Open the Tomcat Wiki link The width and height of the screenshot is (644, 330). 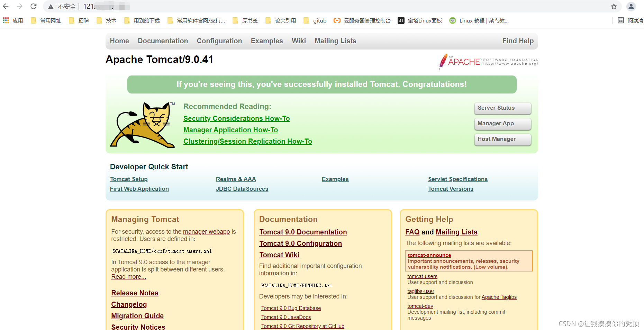[x=279, y=255]
